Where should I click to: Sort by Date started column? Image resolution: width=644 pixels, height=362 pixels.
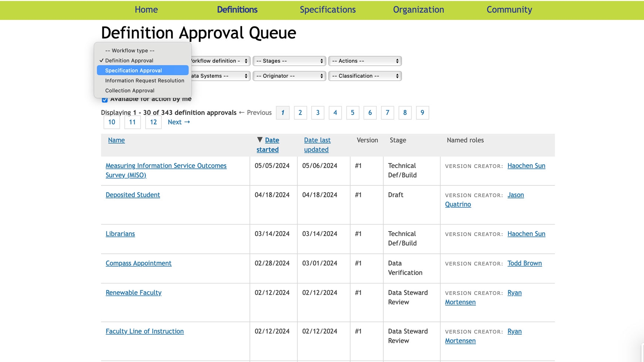[268, 145]
